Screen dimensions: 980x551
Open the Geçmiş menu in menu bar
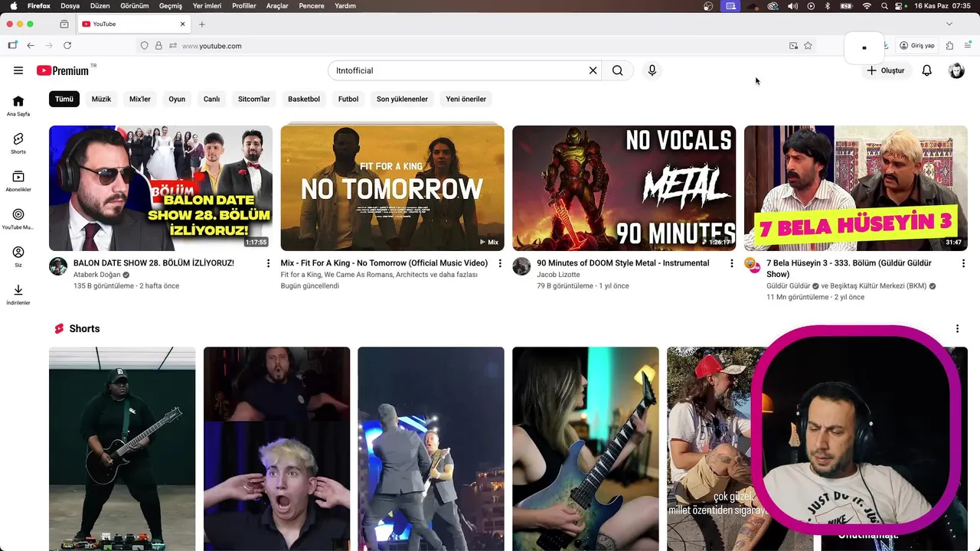click(x=171, y=5)
